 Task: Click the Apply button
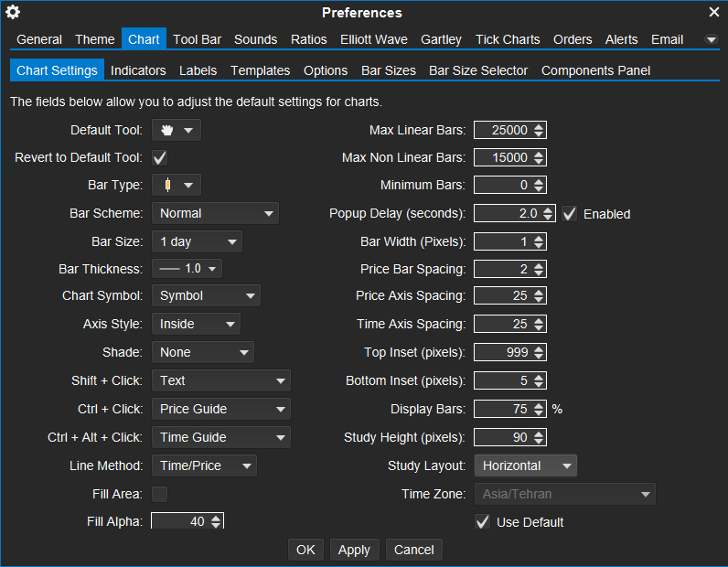coord(354,550)
